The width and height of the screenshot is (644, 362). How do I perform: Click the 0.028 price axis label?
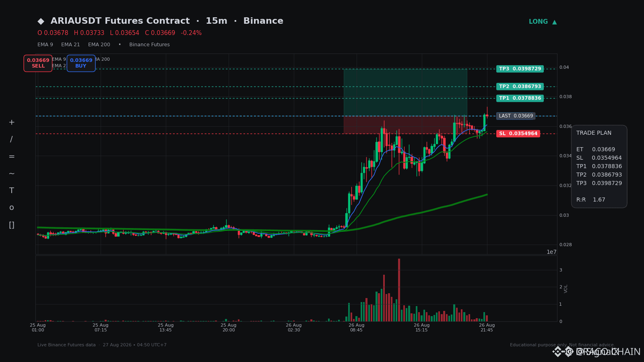coord(566,245)
